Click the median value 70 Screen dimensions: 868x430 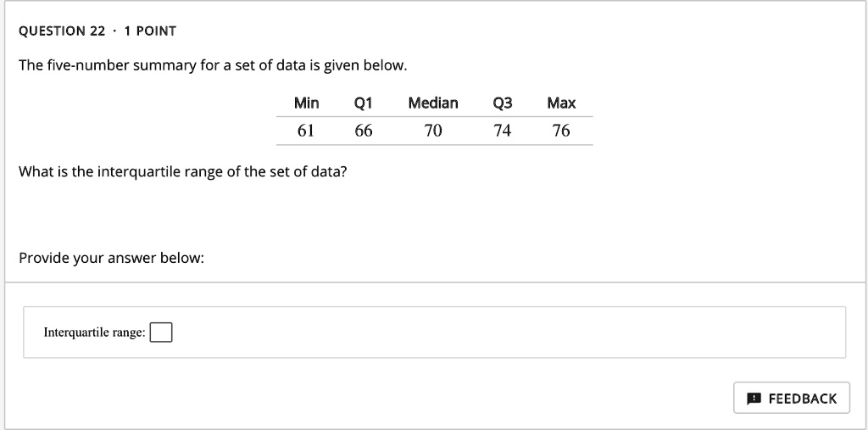coord(433,131)
